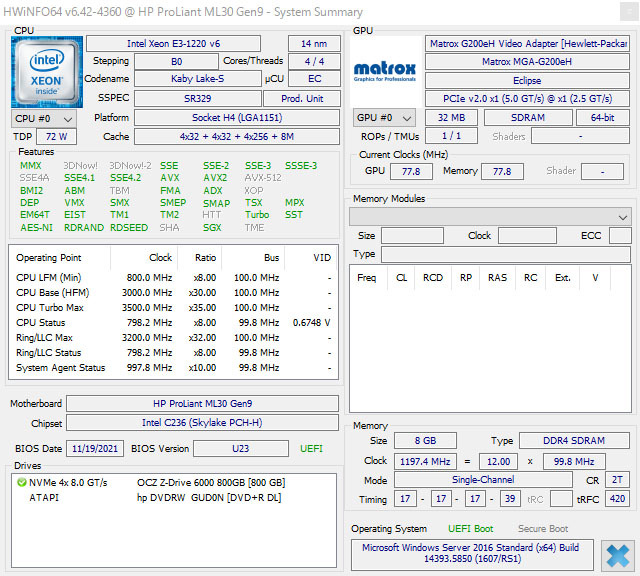
Task: Click the Intel Xeon inside CPU logo
Action: click(x=47, y=72)
